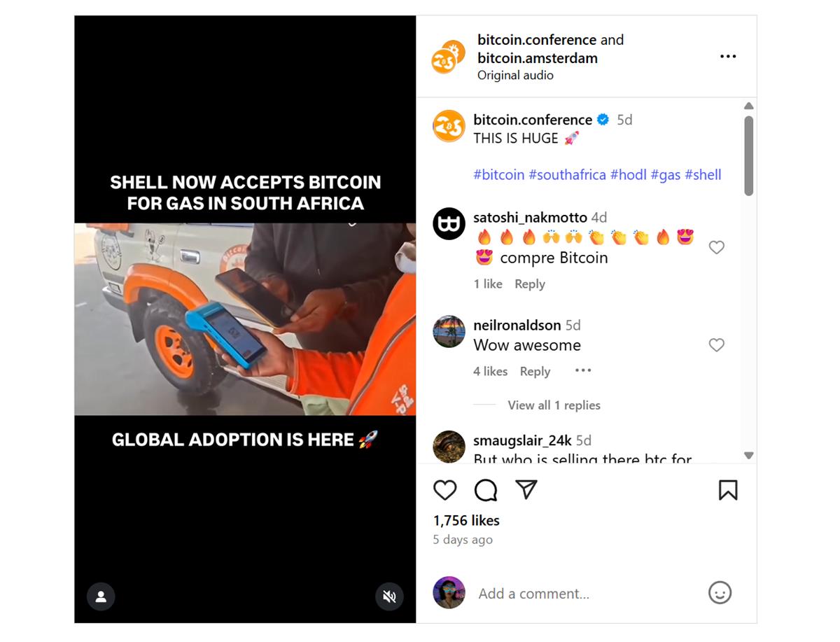
Task: Share post with paper plane icon
Action: click(526, 489)
